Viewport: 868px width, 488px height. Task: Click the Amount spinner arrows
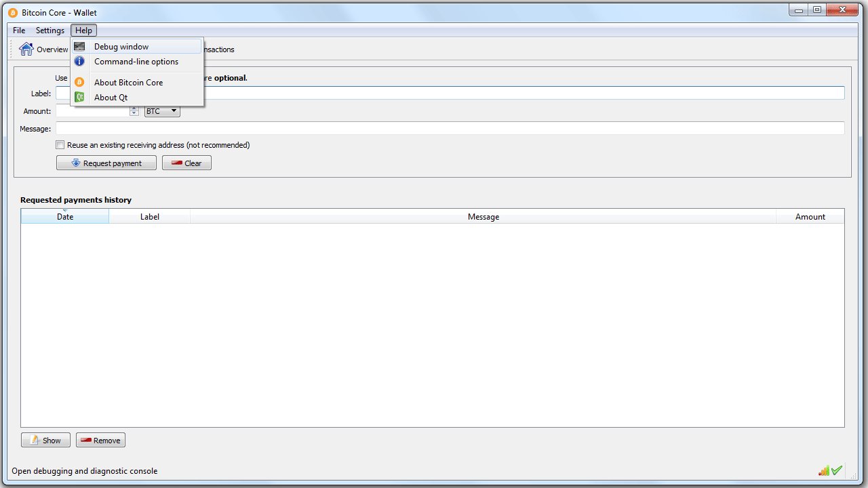tap(134, 111)
